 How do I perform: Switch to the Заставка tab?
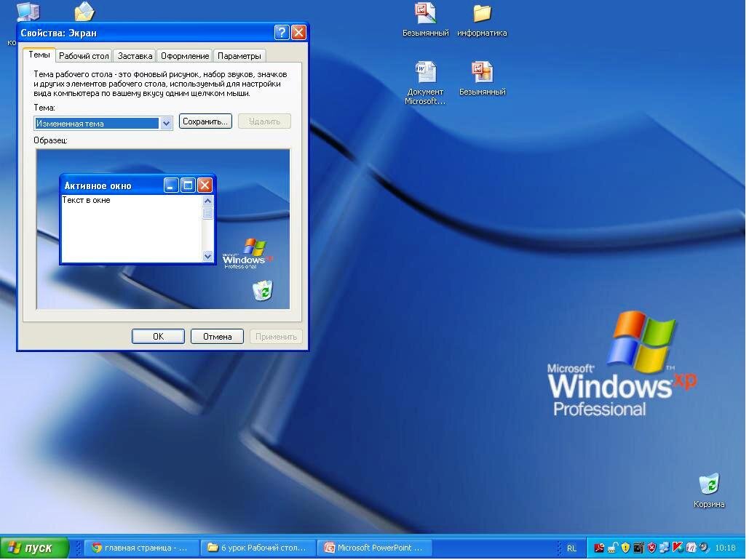coord(135,56)
